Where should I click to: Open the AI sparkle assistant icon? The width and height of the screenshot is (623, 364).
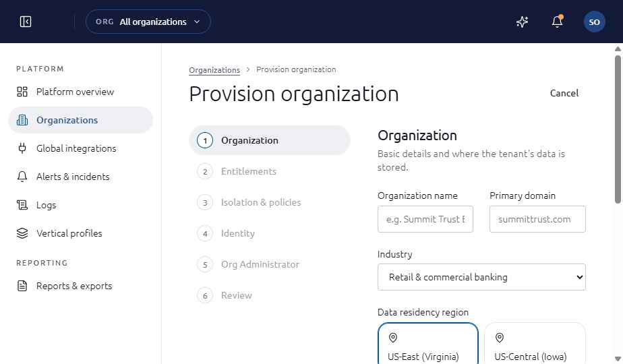tap(522, 22)
